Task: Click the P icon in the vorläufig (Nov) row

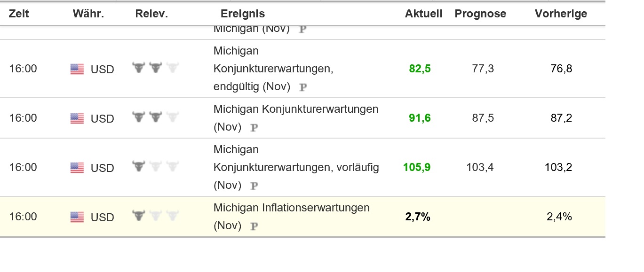Action: (x=254, y=185)
